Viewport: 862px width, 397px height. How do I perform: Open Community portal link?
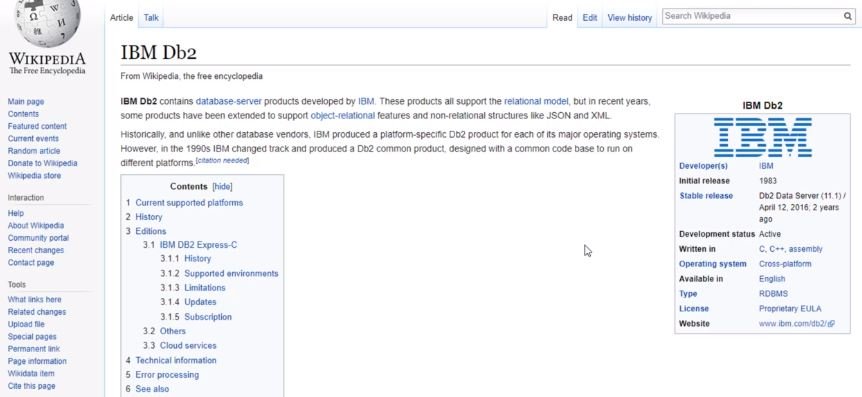[38, 238]
